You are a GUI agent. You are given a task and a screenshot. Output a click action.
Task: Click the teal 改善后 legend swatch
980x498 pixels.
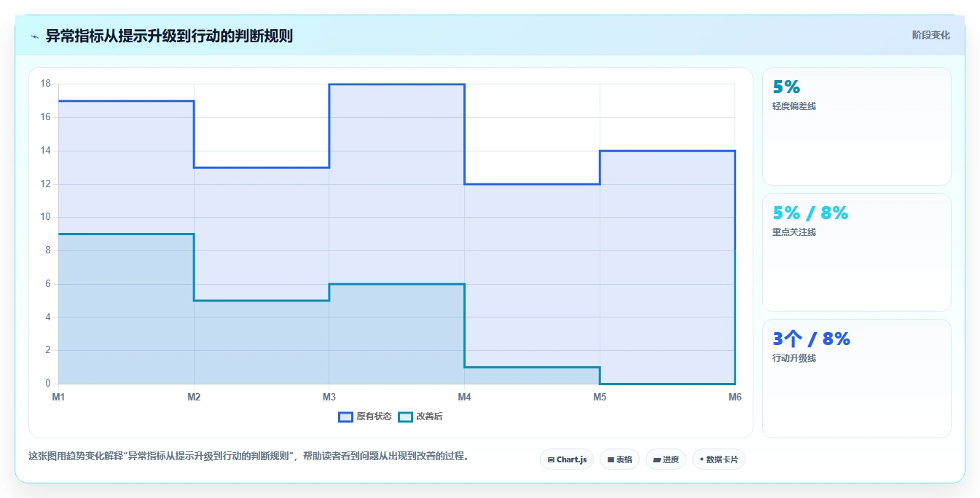point(405,416)
